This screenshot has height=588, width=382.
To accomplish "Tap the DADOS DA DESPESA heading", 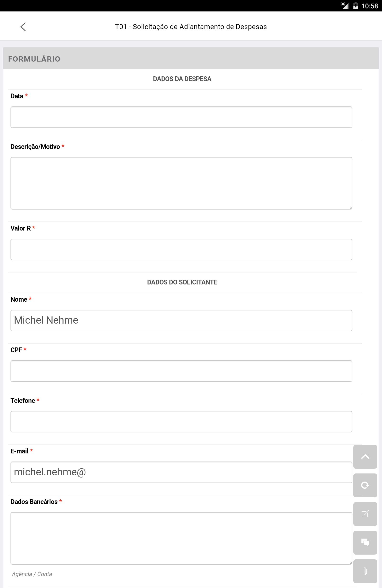I will click(x=182, y=79).
